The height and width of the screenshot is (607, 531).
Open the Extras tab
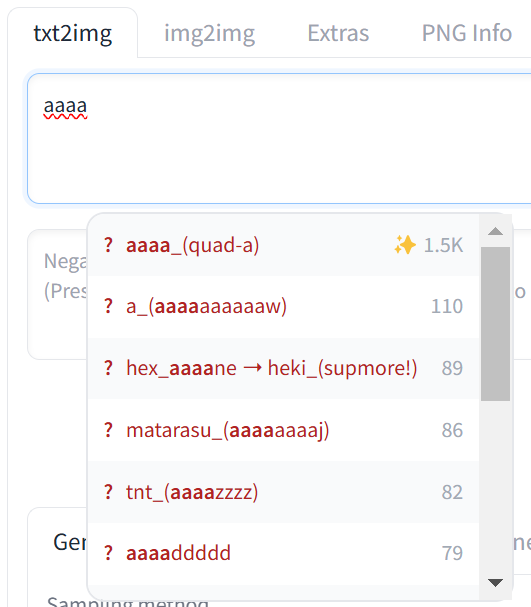[x=338, y=33]
